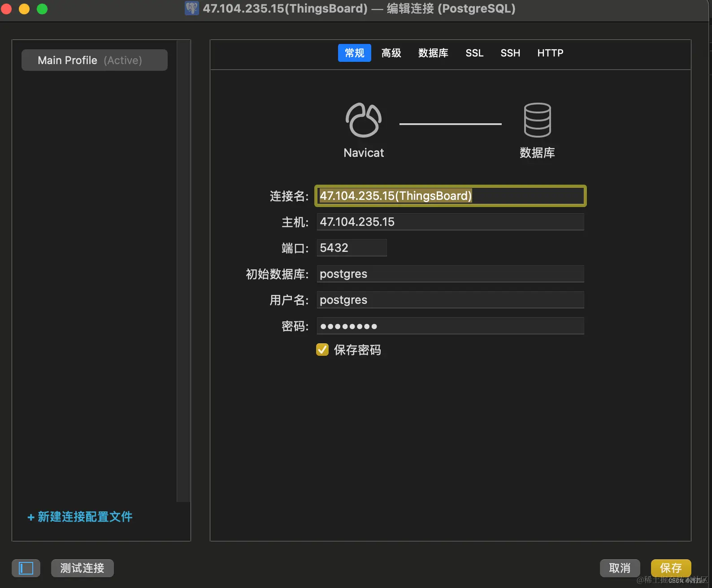
Task: Toggle the sidebar panel icon button
Action: pos(26,568)
